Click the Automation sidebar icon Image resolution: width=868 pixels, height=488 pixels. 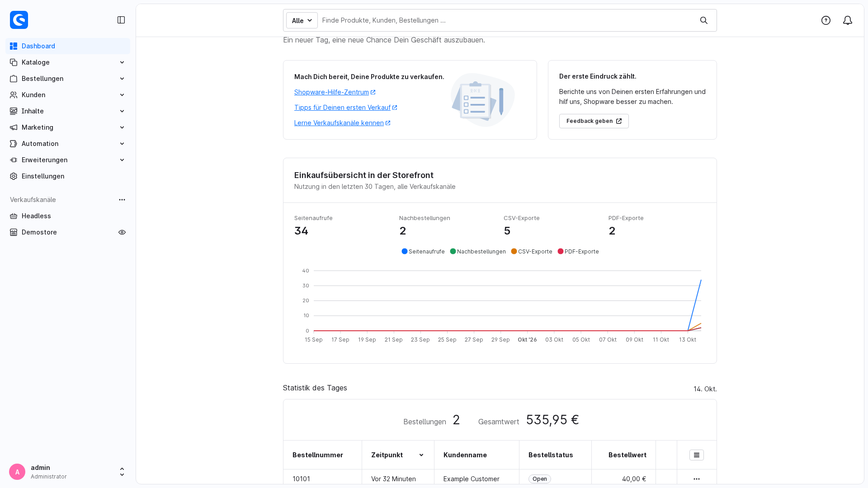pos(14,144)
